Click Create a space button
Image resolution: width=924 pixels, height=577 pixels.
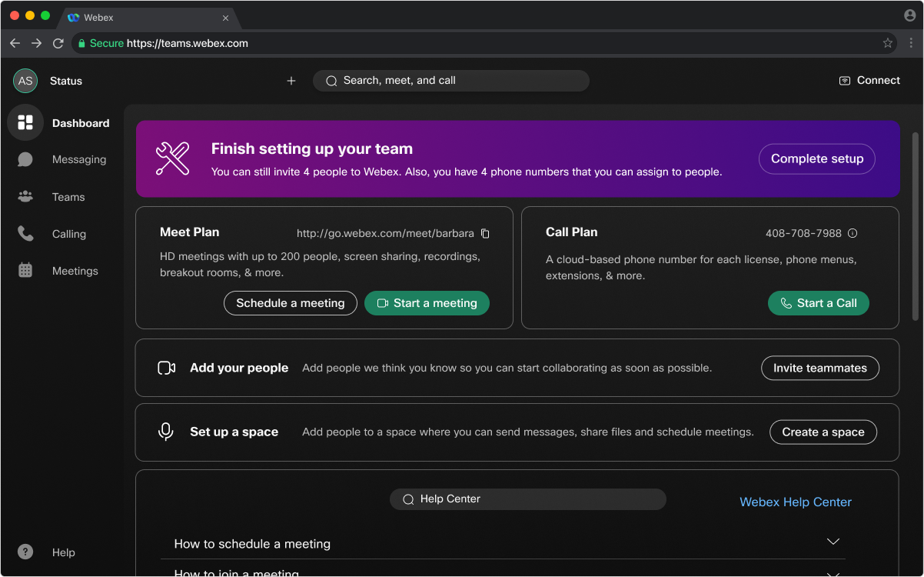(823, 432)
